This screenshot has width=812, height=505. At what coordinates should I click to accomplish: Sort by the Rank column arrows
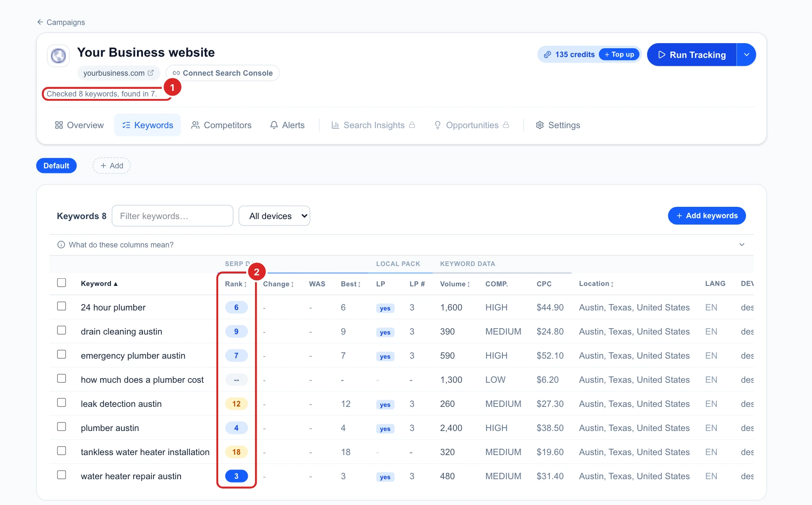pyautogui.click(x=245, y=284)
